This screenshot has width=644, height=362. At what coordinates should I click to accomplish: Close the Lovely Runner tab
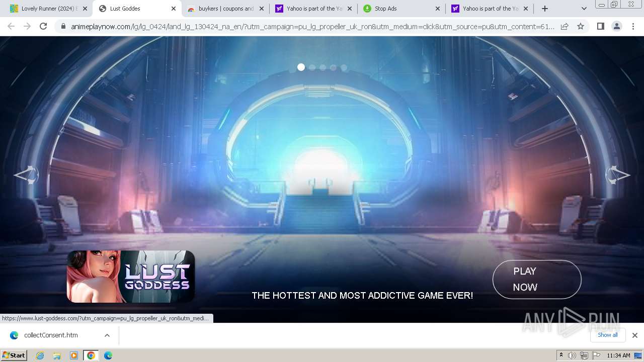(x=85, y=9)
